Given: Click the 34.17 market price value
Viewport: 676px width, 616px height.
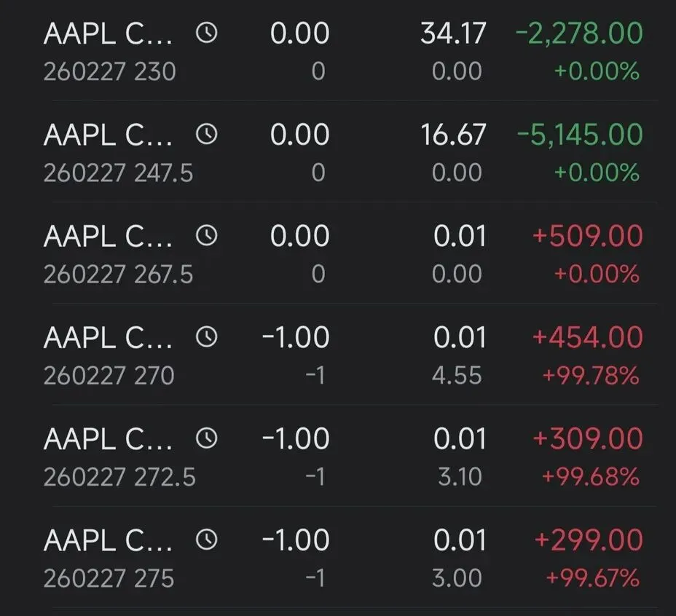Looking at the screenshot, I should coord(452,33).
